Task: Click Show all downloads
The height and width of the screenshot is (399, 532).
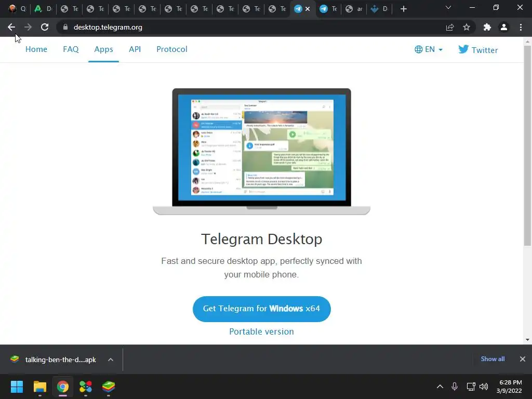Action: click(493, 359)
